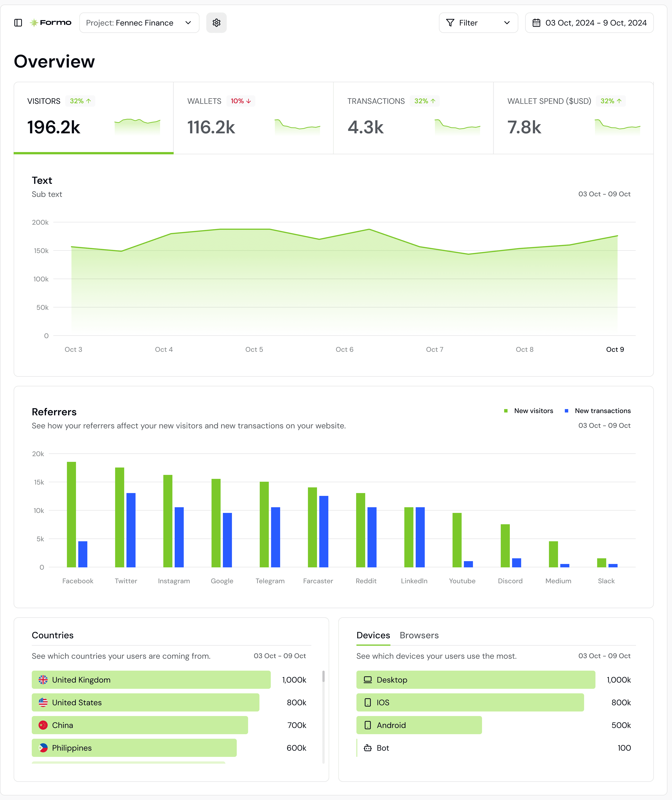
Task: Select the Transactions metric tab
Action: tap(413, 118)
